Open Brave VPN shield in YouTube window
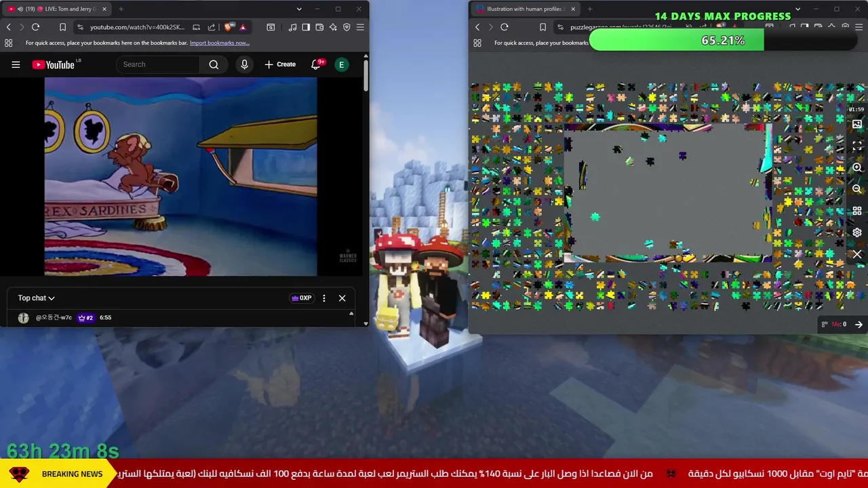The width and height of the screenshot is (868, 488). pyautogui.click(x=347, y=27)
